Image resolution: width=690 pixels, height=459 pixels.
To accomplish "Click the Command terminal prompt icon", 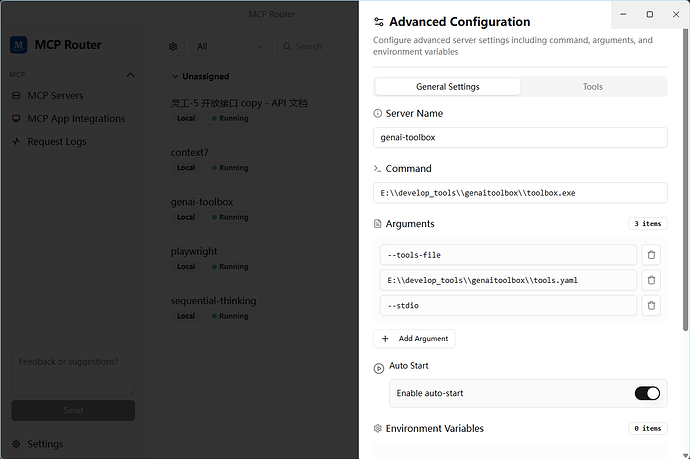I will coord(377,169).
